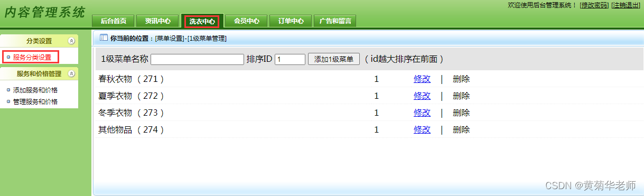
Task: Click the 其他物品 (274) row name
Action: point(132,130)
